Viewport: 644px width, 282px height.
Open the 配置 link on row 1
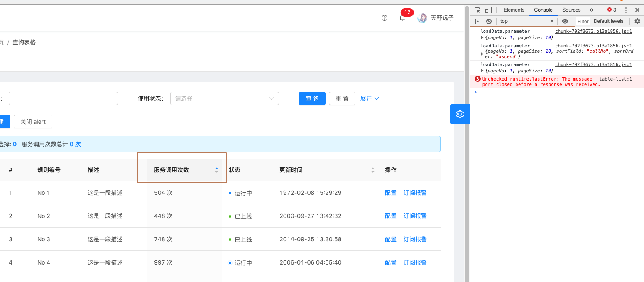coord(391,192)
